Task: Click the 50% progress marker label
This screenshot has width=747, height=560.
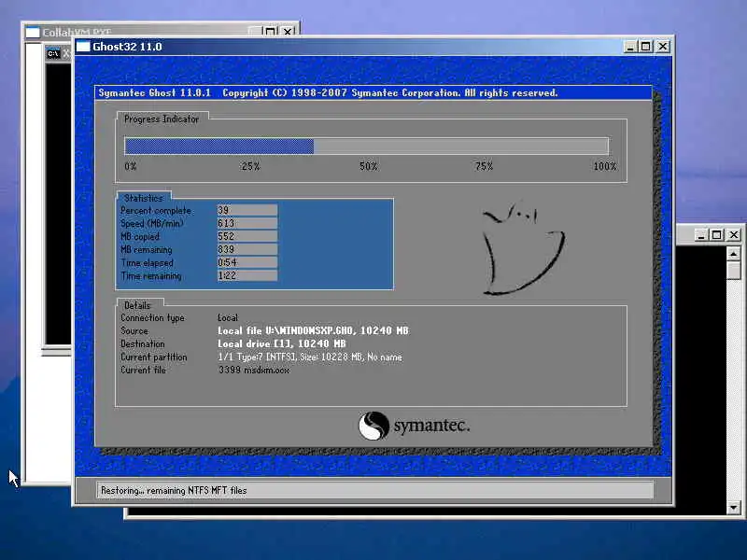Action: point(368,166)
